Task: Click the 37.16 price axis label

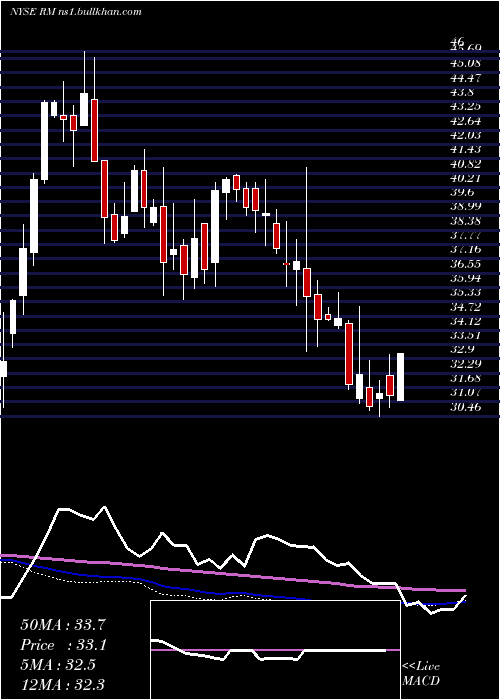Action: point(466,249)
